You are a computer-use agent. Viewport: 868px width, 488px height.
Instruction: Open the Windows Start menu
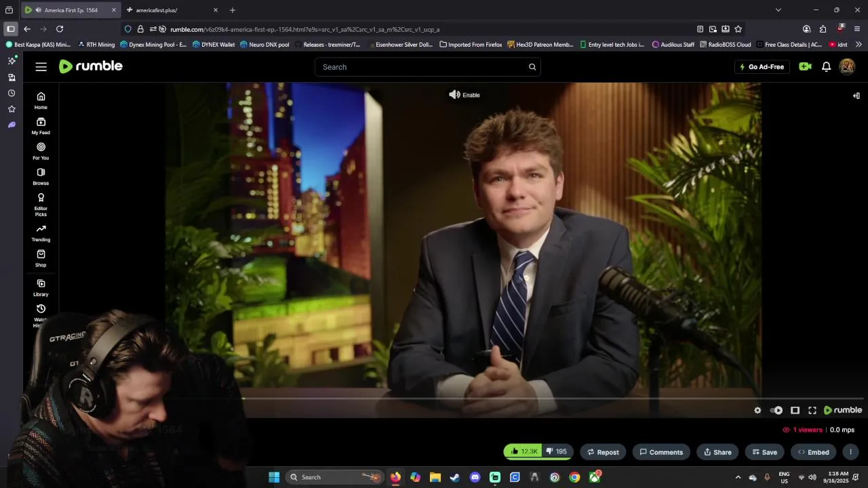(x=274, y=477)
